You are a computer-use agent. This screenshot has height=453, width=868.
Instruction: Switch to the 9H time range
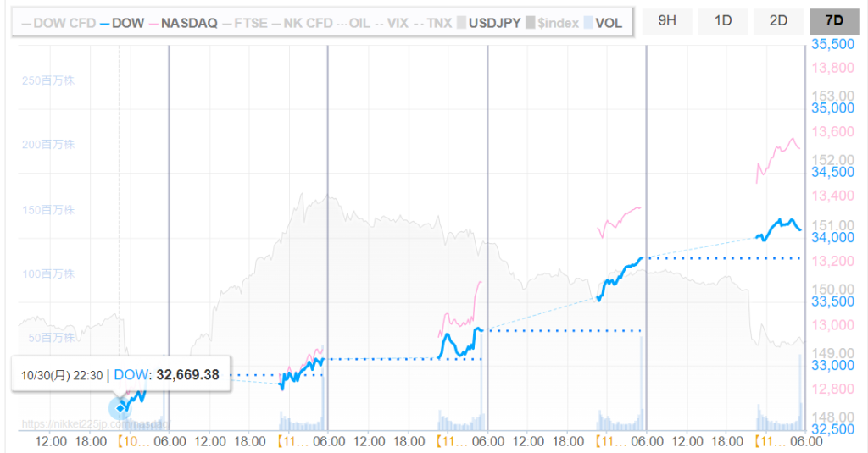[666, 20]
